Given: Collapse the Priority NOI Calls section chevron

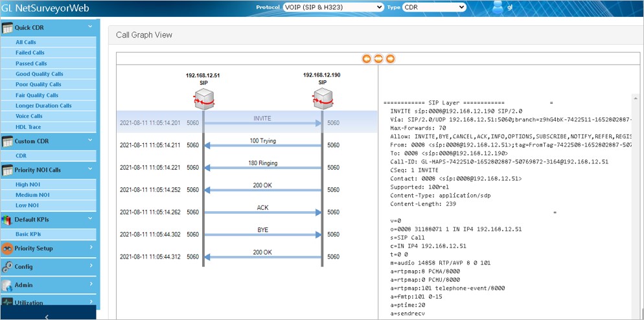Looking at the screenshot, I should pos(90,169).
